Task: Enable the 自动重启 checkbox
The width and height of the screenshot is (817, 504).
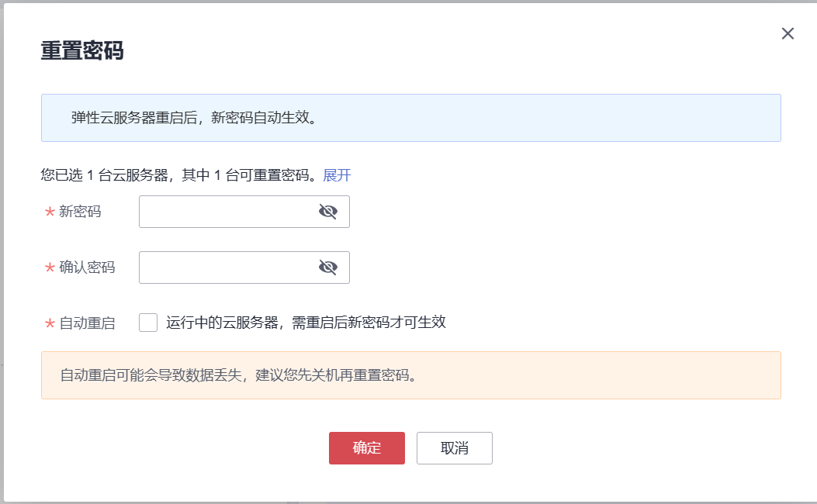Action: 148,323
